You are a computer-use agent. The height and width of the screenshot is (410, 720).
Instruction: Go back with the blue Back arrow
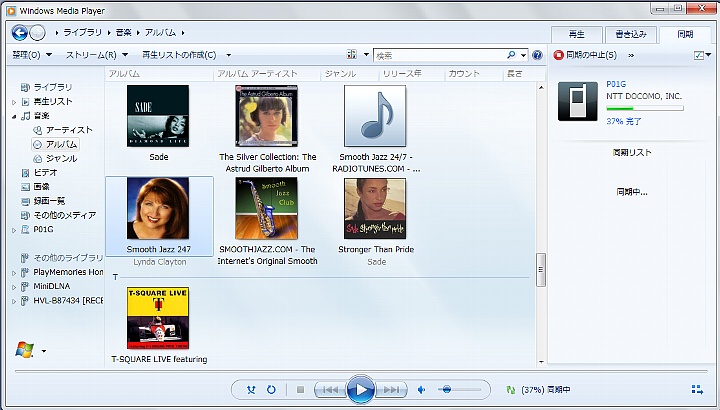pyautogui.click(x=19, y=33)
